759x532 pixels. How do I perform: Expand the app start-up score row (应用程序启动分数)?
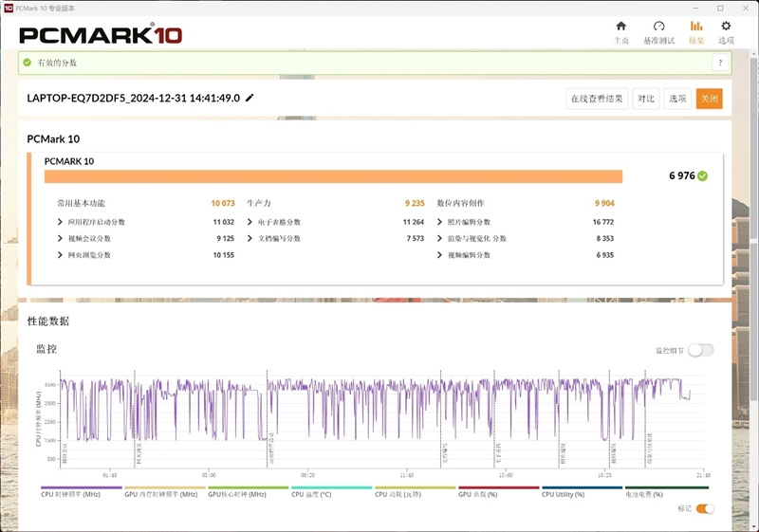click(61, 222)
